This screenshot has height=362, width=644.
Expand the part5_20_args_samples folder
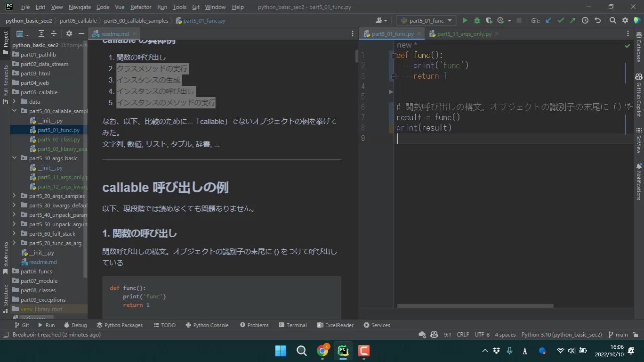coord(15,196)
